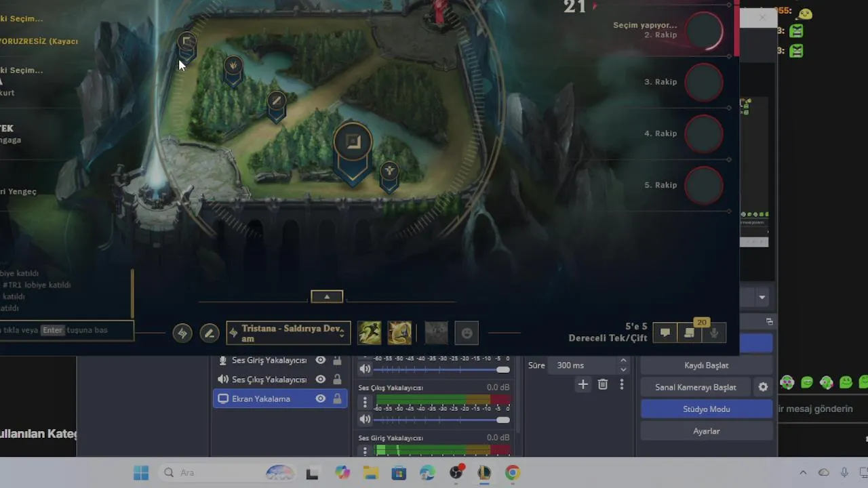
Task: Select the Ses Çıkış Yakalayıcısı source row
Action: (x=280, y=380)
